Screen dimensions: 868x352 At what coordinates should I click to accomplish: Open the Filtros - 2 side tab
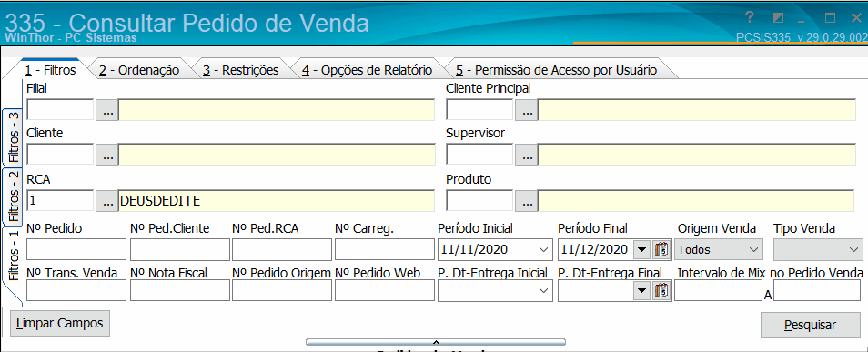14,196
